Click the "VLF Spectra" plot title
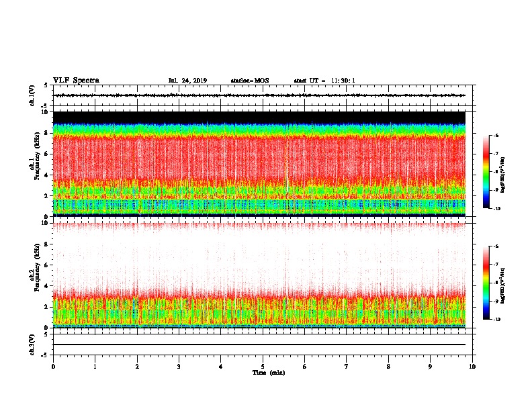 pos(76,81)
